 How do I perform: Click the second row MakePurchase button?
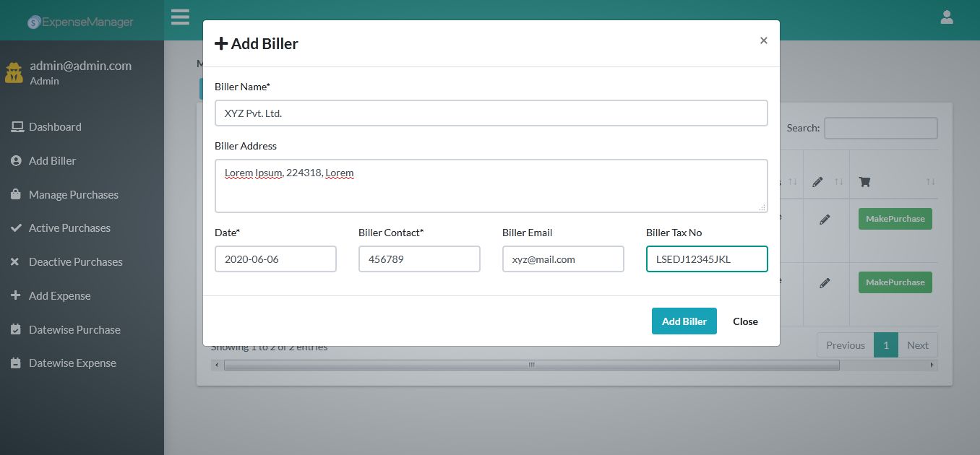(895, 282)
